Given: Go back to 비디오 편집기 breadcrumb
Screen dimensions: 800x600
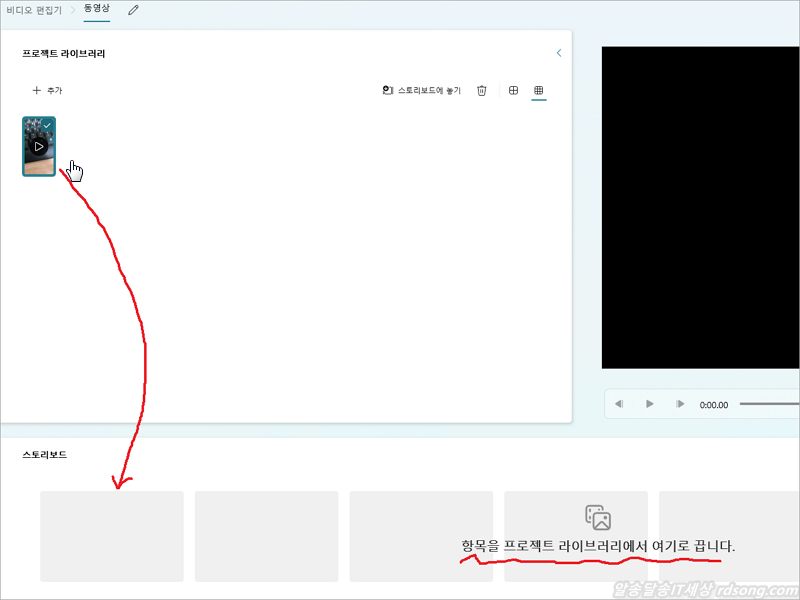Looking at the screenshot, I should pyautogui.click(x=34, y=9).
